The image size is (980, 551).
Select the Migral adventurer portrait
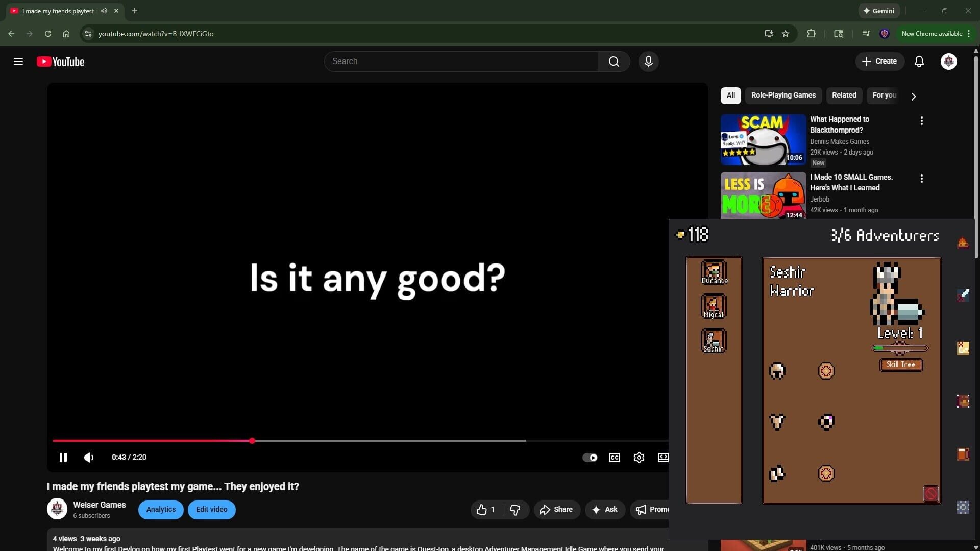coord(714,306)
